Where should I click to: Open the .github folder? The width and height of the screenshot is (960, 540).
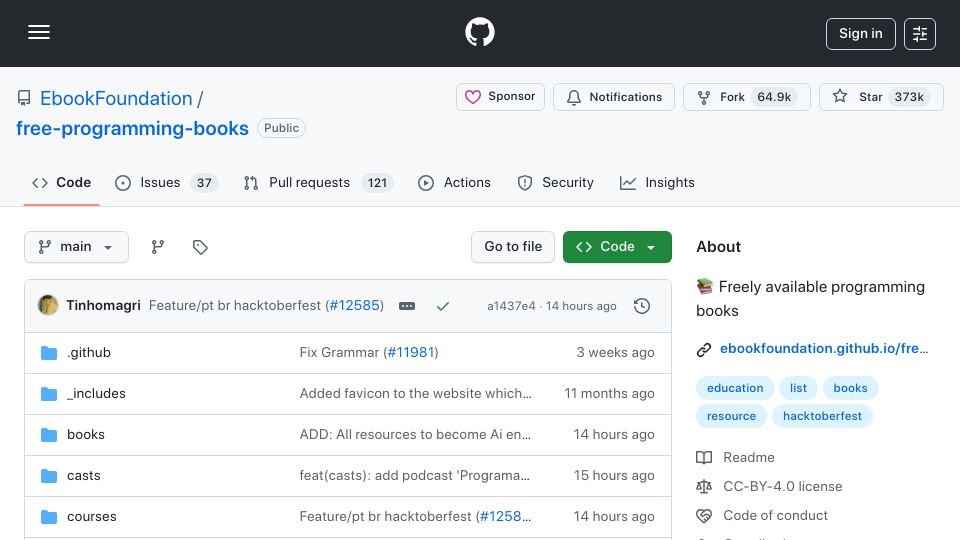(x=89, y=353)
